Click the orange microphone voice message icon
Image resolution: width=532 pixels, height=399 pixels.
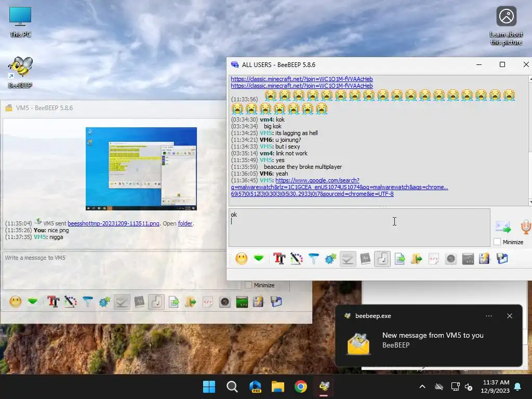coord(526,227)
